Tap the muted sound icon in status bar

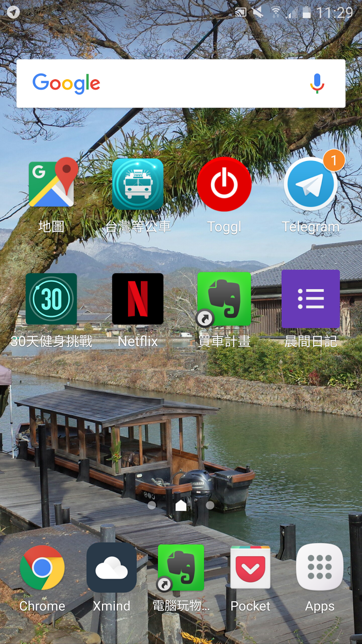click(258, 12)
